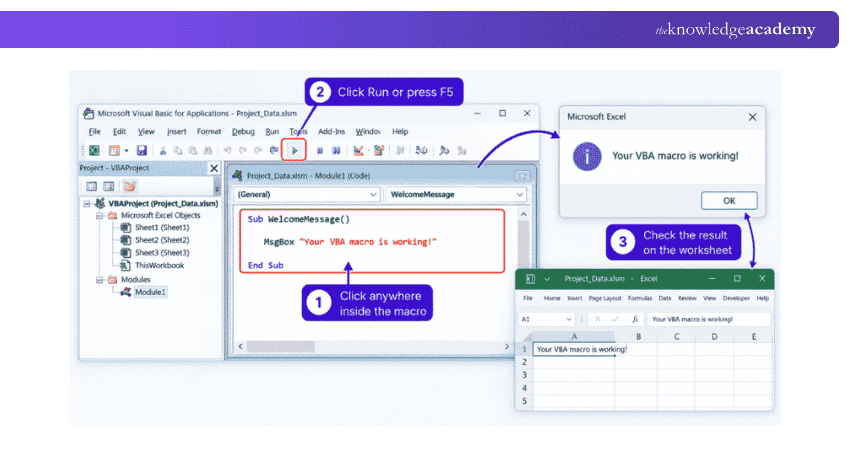Open the File menu in VBA editor
Image resolution: width=850 pixels, height=450 pixels.
pyautogui.click(x=95, y=131)
